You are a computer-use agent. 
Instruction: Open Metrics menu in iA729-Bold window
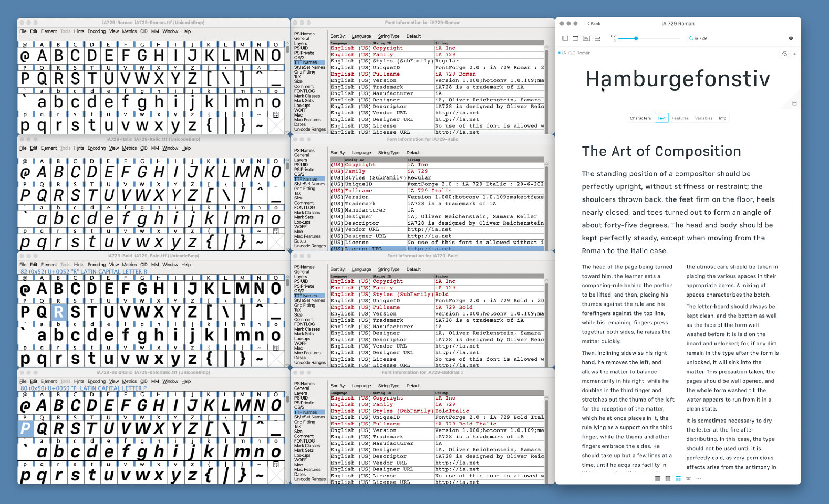pyautogui.click(x=129, y=265)
